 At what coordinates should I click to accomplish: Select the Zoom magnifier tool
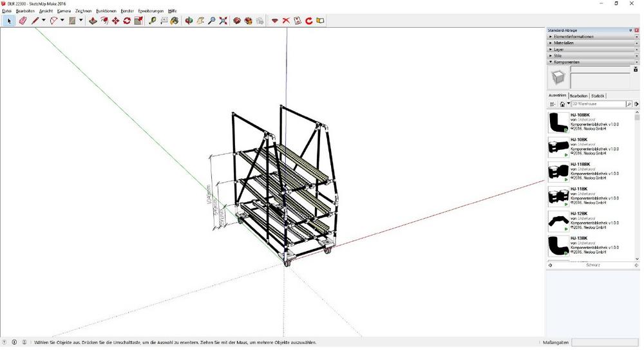coord(211,21)
